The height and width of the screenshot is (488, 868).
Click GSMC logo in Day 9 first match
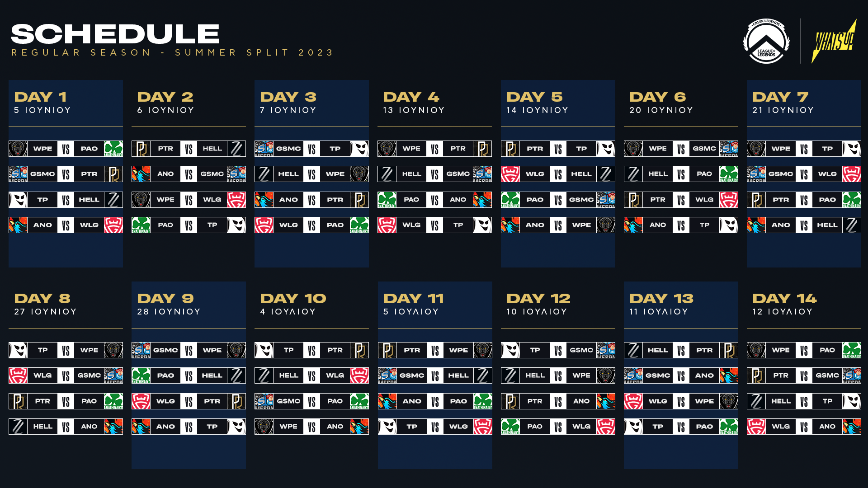141,350
